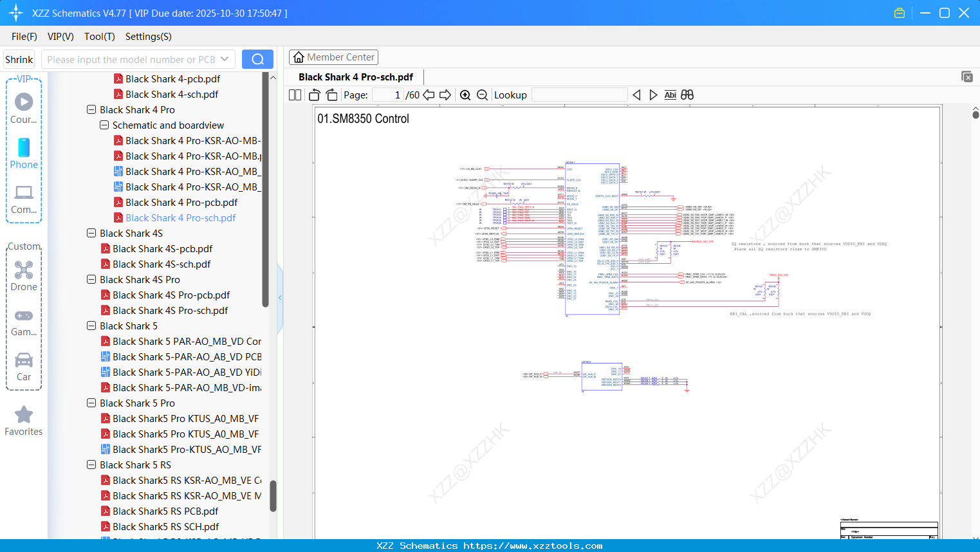
Task: Collapse the Black Shark 4S folder
Action: (x=91, y=234)
